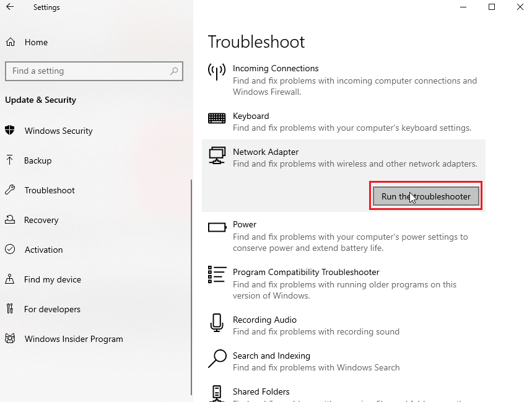Click the Activation checkmark icon
This screenshot has height=402, width=532.
click(10, 250)
